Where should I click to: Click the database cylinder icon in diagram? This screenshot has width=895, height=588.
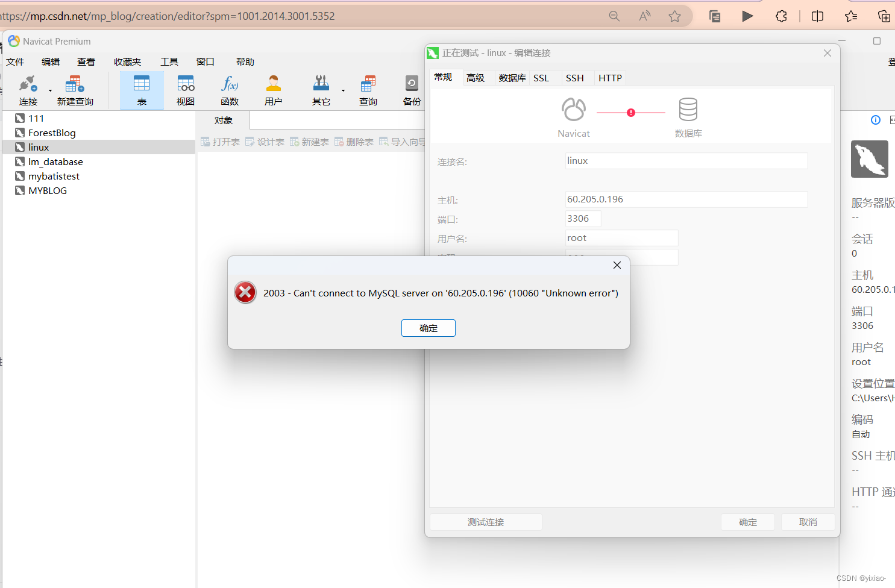pos(688,110)
